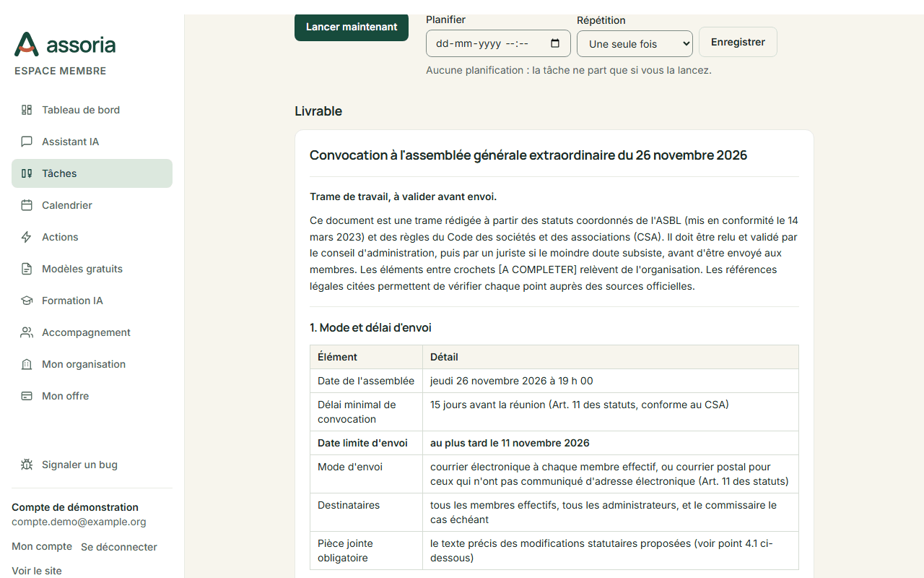924x578 pixels.
Task: Open Accompagnement menu item
Action: tap(92, 332)
